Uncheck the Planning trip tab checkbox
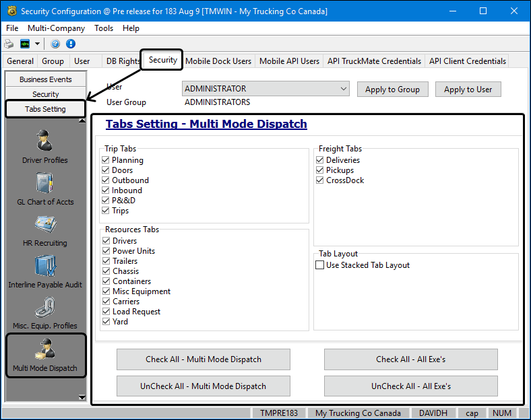The width and height of the screenshot is (531, 420). click(106, 160)
